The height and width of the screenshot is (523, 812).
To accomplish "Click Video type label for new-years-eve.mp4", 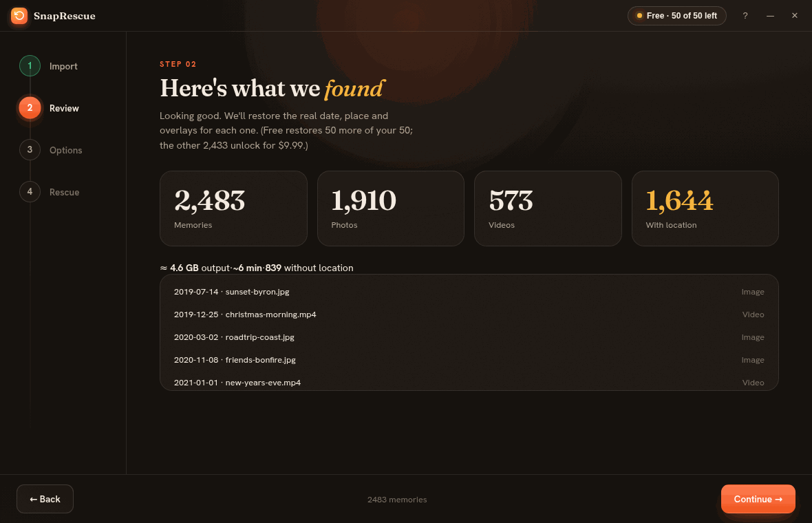I will pyautogui.click(x=753, y=383).
